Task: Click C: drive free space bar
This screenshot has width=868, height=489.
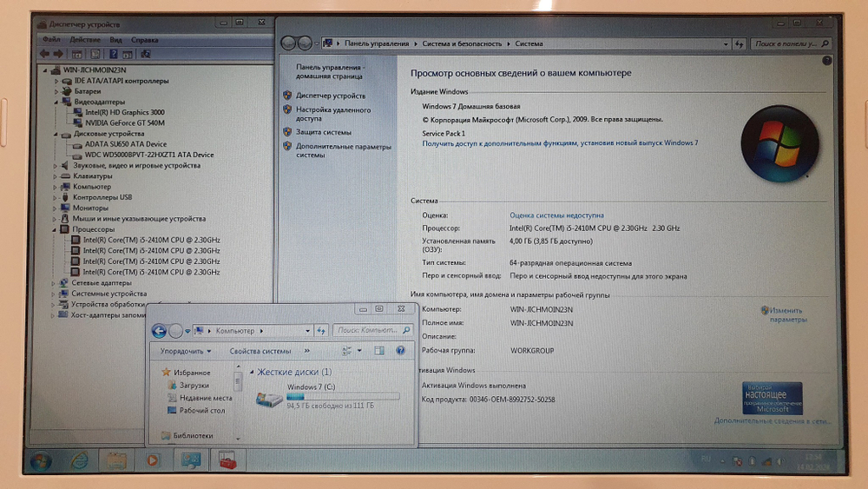Action: point(343,397)
